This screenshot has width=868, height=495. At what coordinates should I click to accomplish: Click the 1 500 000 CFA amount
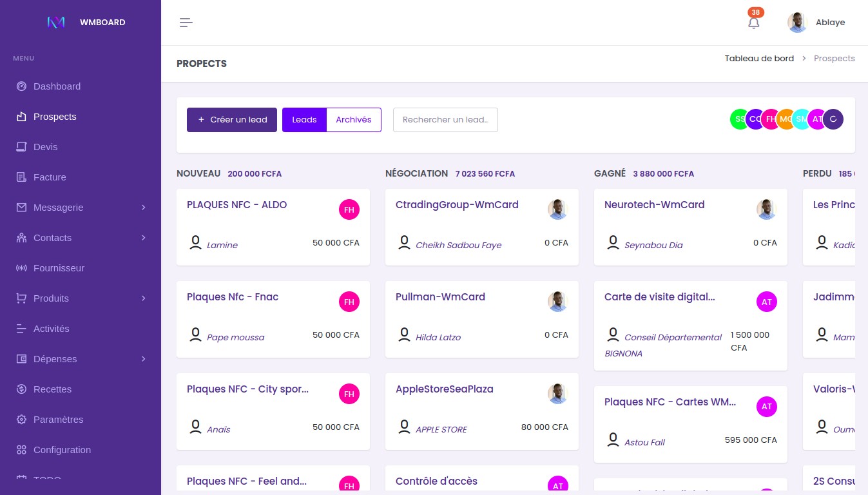[x=750, y=342]
